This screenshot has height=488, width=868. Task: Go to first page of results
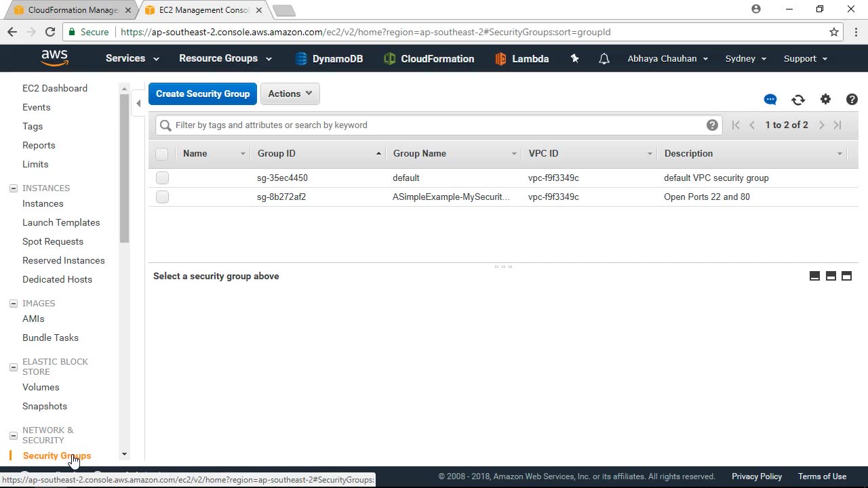pos(736,125)
